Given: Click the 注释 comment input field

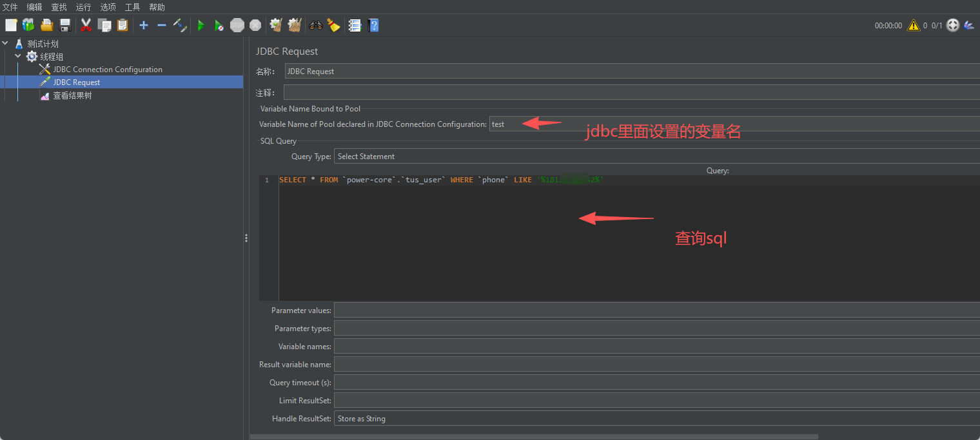Looking at the screenshot, I should click(632, 92).
